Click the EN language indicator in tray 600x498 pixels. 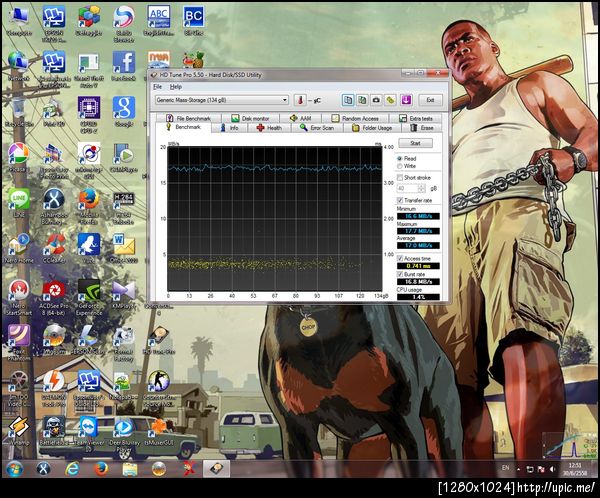coord(505,468)
